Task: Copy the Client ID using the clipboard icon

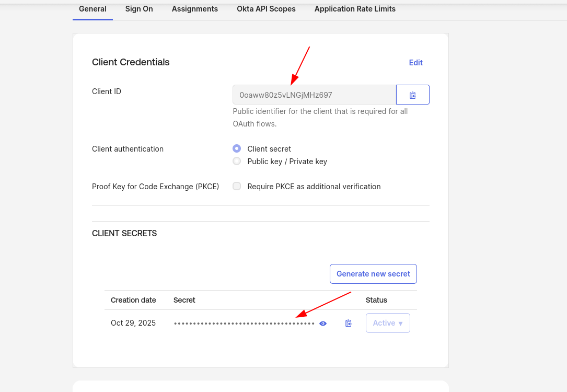Action: (412, 95)
